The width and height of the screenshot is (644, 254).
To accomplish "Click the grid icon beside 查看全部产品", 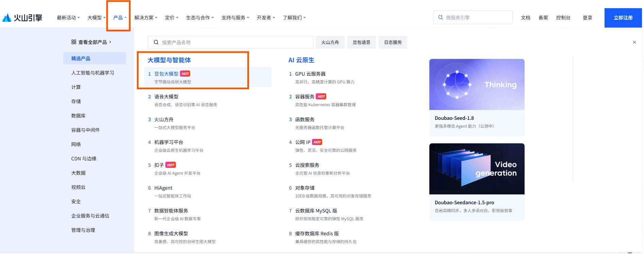I will point(74,42).
